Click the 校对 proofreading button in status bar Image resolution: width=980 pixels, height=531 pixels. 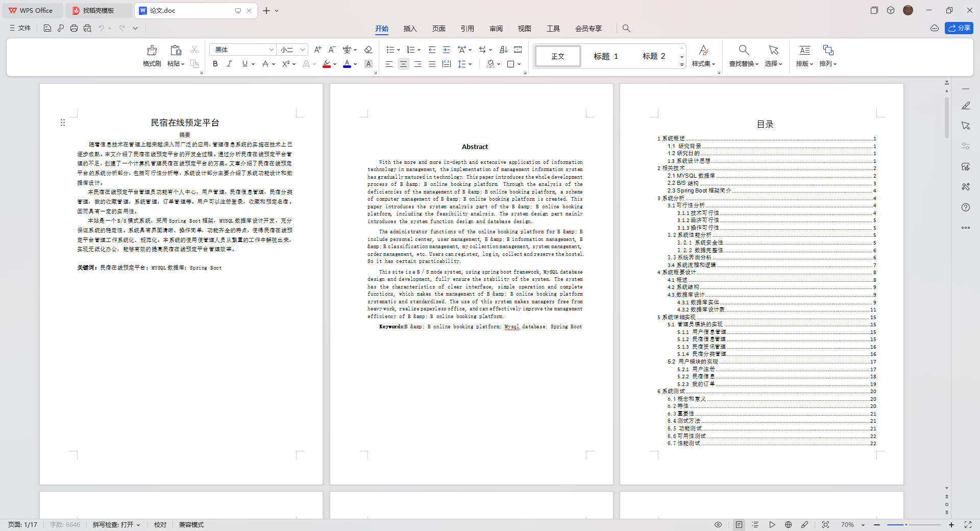click(160, 525)
